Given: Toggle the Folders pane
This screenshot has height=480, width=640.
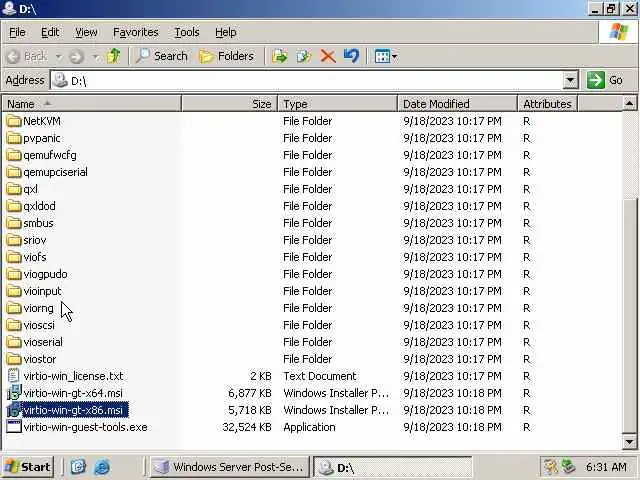Looking at the screenshot, I should 227,56.
